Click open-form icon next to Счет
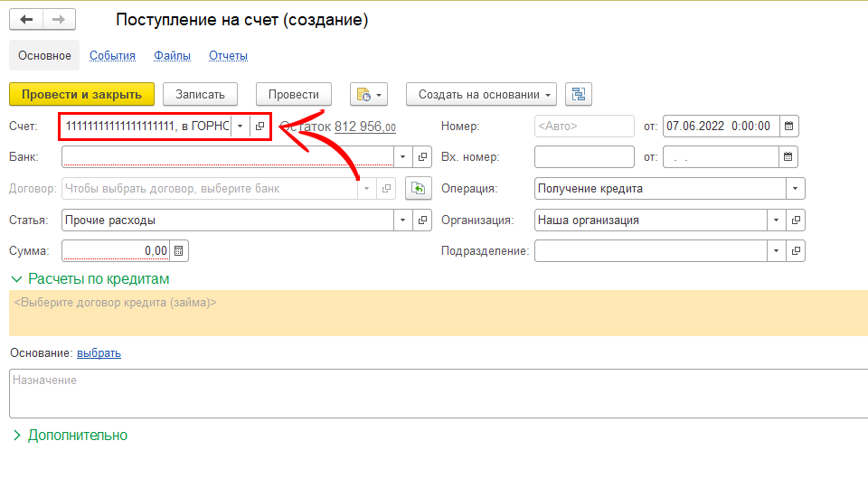Viewport: 868px width, 488px height. click(260, 127)
